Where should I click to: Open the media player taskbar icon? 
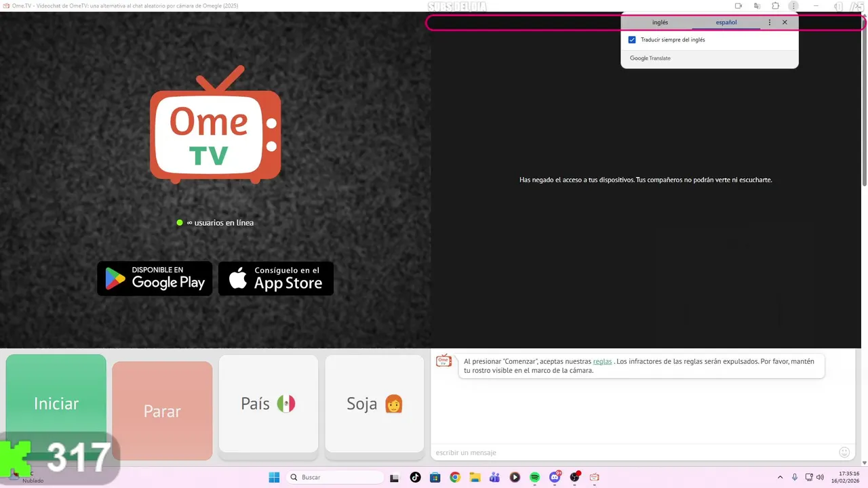pos(515,477)
